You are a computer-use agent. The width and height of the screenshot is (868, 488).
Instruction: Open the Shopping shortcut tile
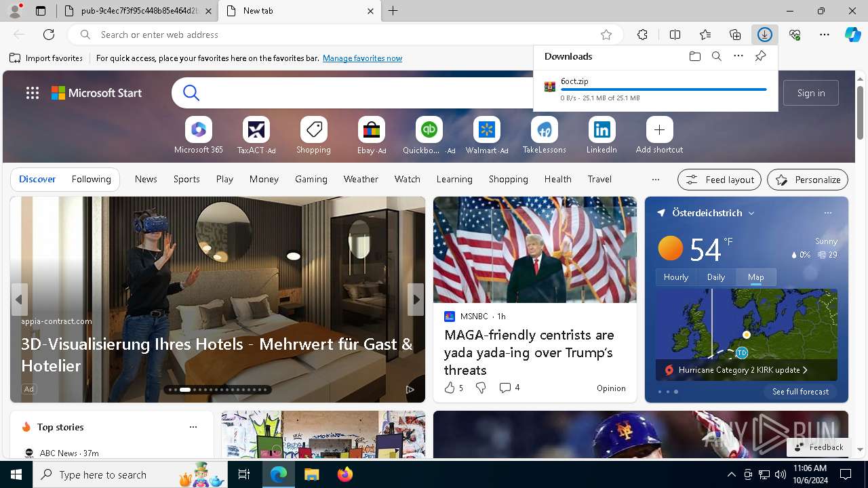314,136
